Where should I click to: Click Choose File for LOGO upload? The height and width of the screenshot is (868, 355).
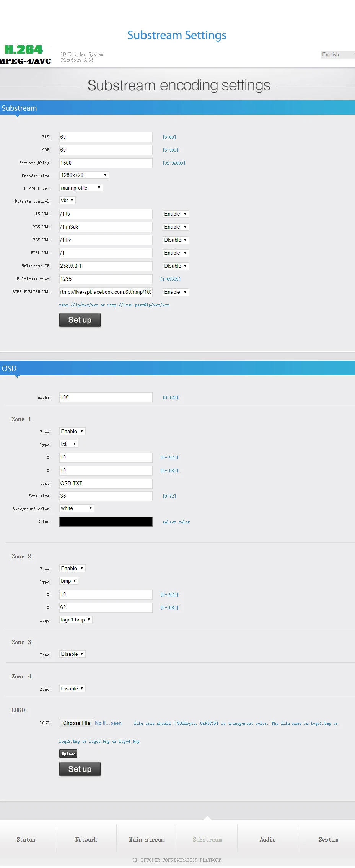coord(77,723)
